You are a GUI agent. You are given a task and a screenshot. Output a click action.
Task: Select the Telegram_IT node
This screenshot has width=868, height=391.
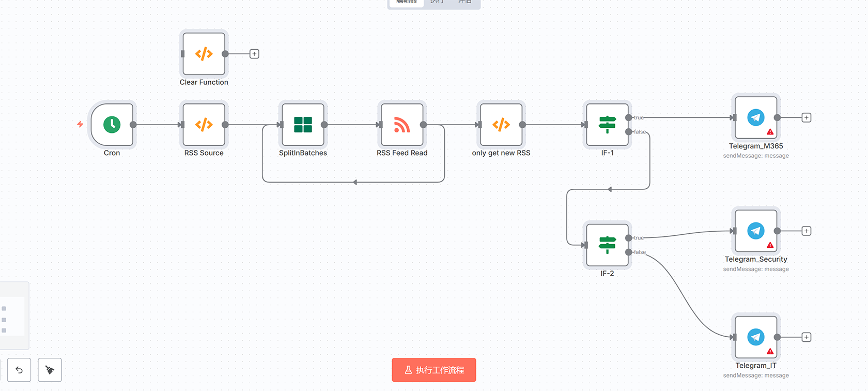(x=755, y=337)
